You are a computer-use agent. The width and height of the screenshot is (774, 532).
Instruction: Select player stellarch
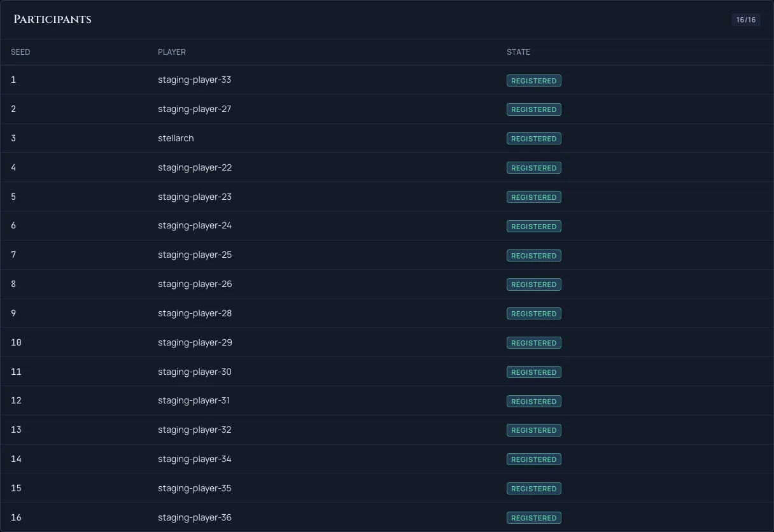pyautogui.click(x=176, y=138)
